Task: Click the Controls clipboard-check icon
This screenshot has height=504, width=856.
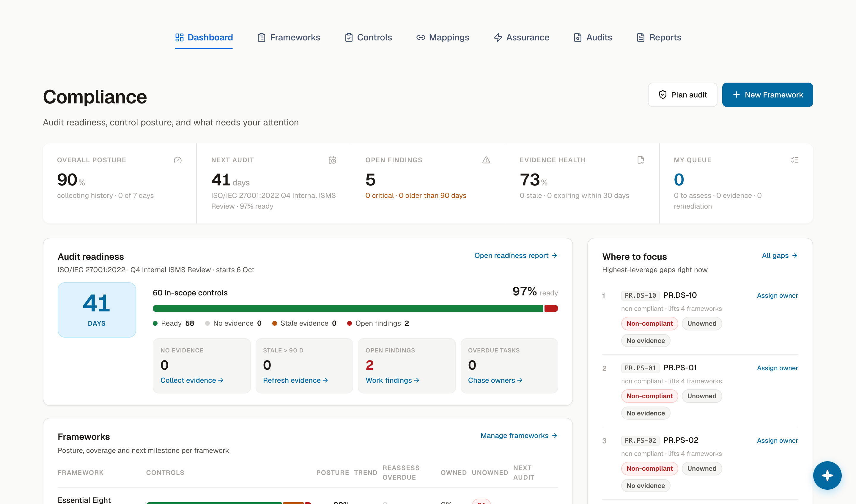Action: 349,37
